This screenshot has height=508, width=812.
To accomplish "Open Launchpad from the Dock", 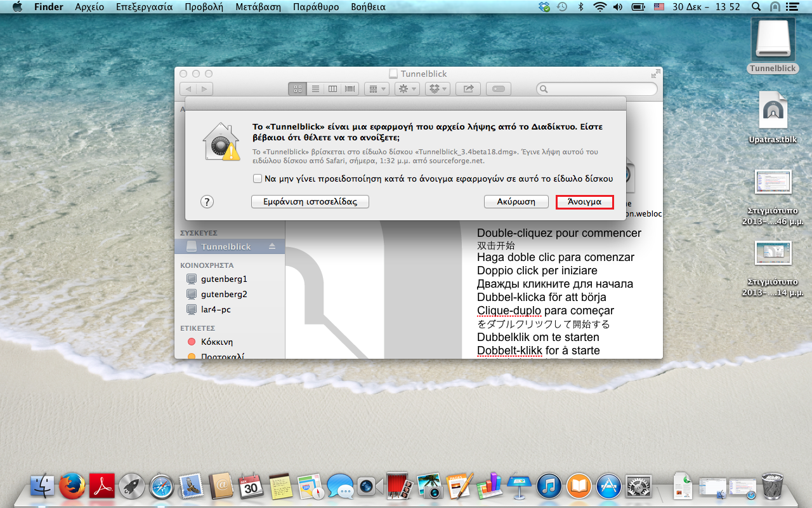I will [131, 486].
